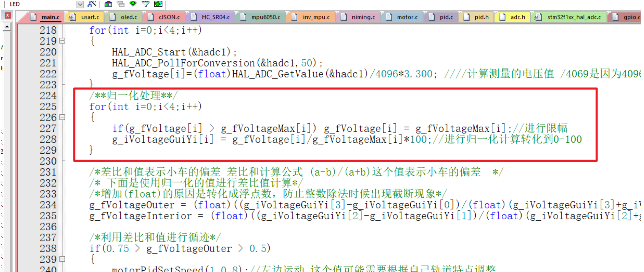Click g_fVoltageOuter assignment on line 234
Image resolution: width=644 pixels, height=272 pixels.
[365, 205]
